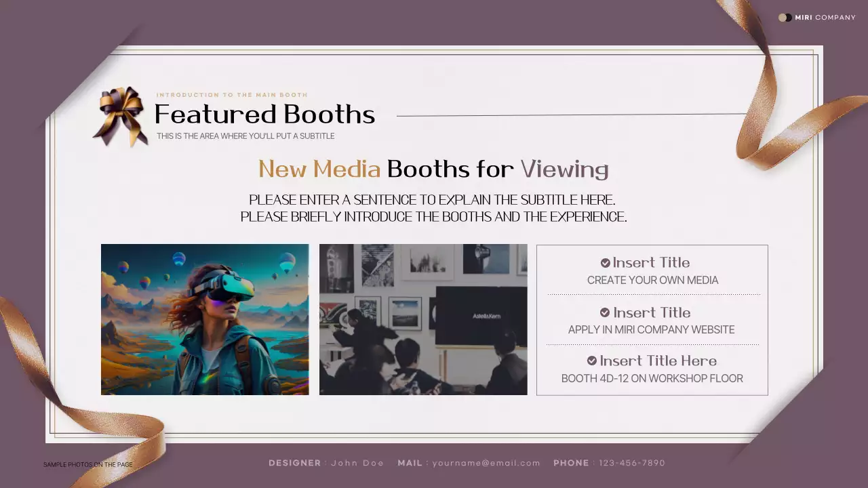868x488 pixels.
Task: Expand the dotted divider under first Insert Title
Action: click(652, 295)
